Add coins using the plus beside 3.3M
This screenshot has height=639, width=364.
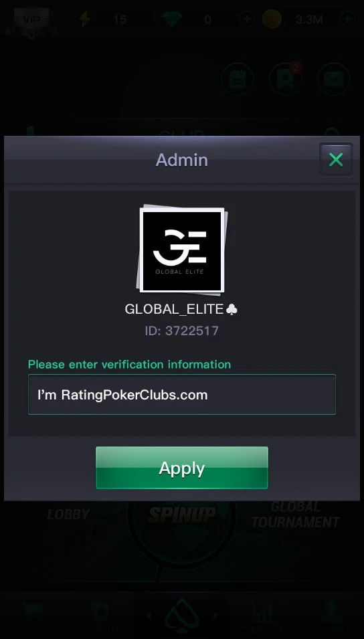coord(347,19)
